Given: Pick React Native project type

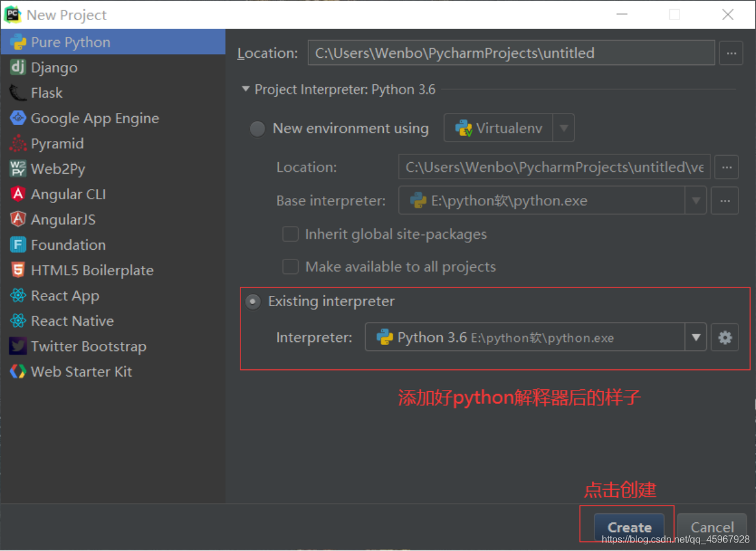Looking at the screenshot, I should 112,321.
